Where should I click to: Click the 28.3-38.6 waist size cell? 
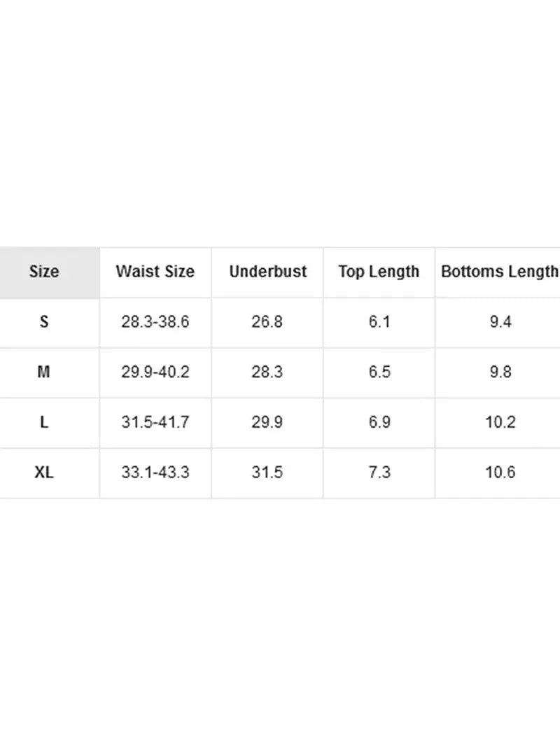point(155,322)
